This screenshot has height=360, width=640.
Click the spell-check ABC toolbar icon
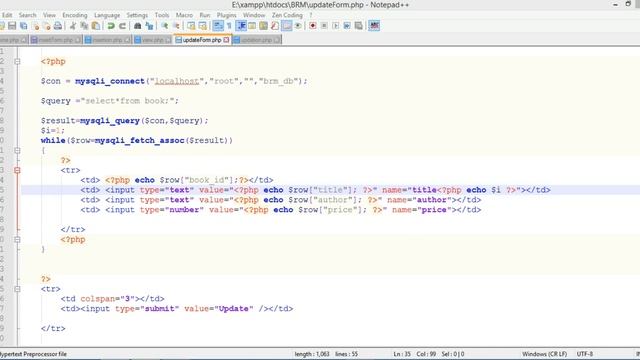374,26
